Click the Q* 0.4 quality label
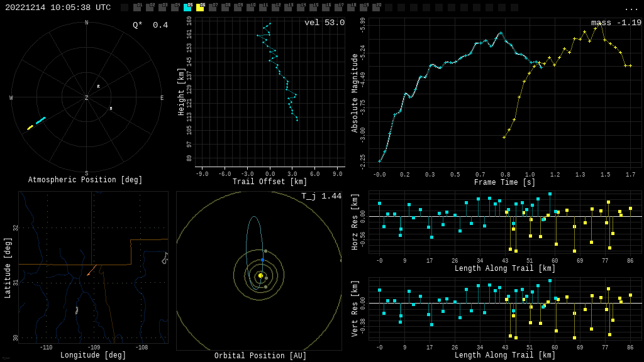Screen dimensions: 644x362 pos(150,26)
